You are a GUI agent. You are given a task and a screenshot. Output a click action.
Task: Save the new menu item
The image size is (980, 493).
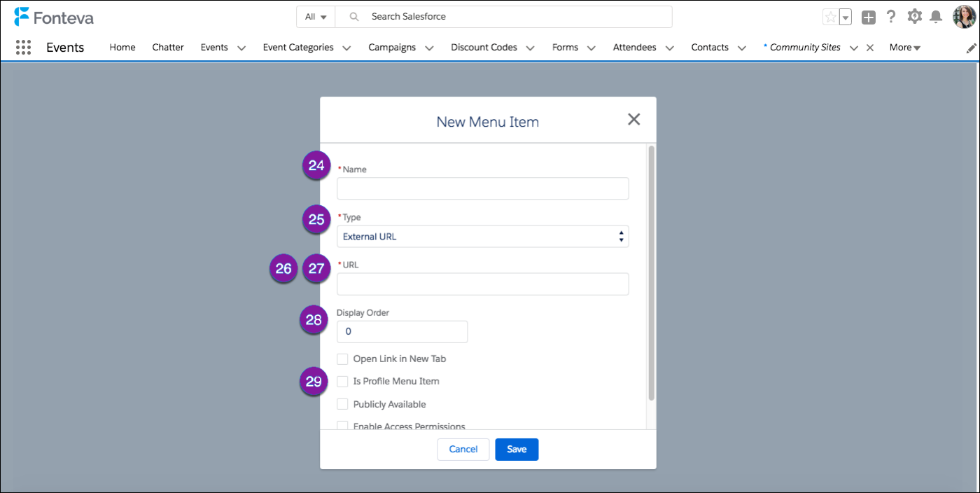517,449
